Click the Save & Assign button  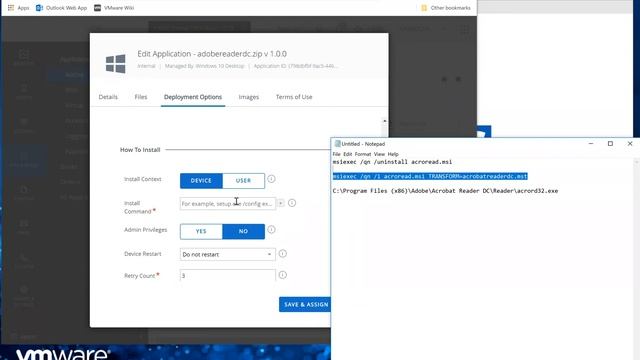point(305,304)
